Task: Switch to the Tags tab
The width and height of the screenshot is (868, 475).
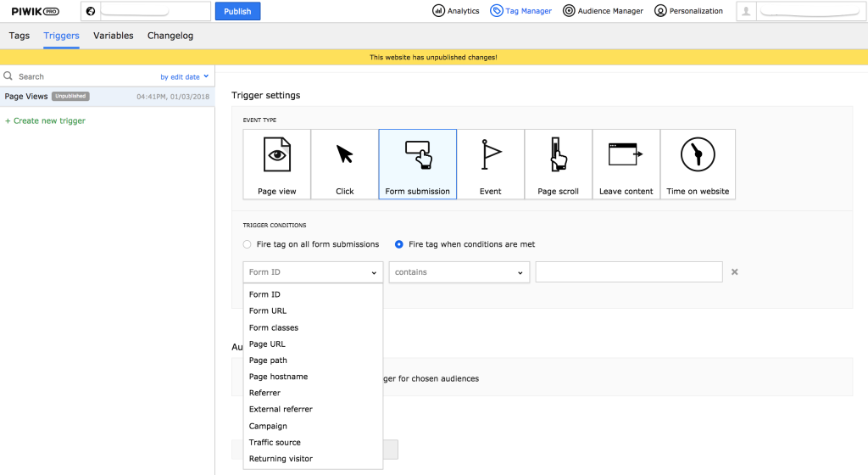Action: pos(19,36)
